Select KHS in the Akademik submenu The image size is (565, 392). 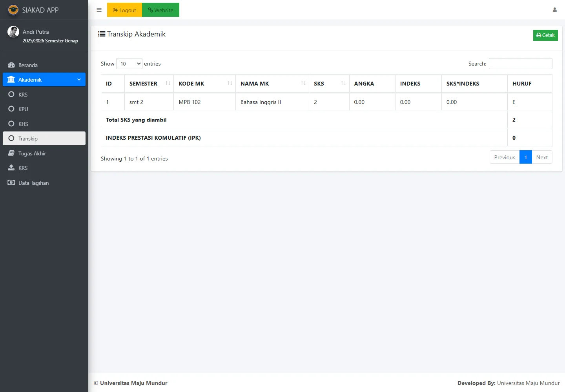point(23,124)
